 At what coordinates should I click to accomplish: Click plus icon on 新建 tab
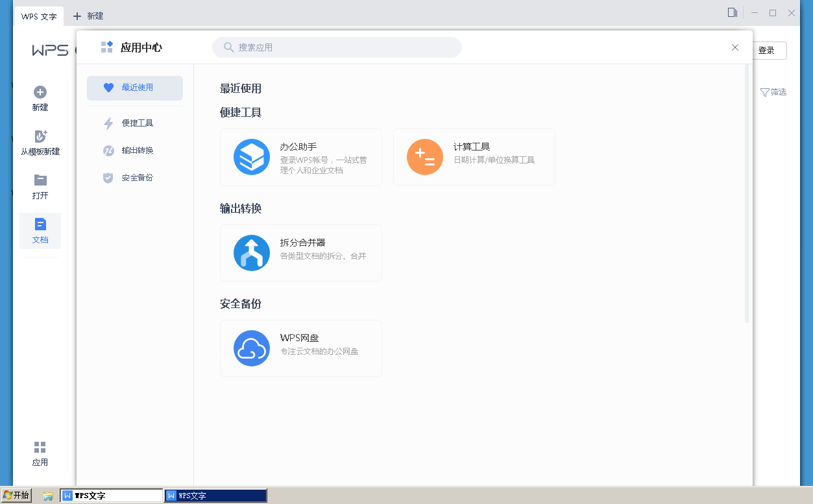pos(77,16)
